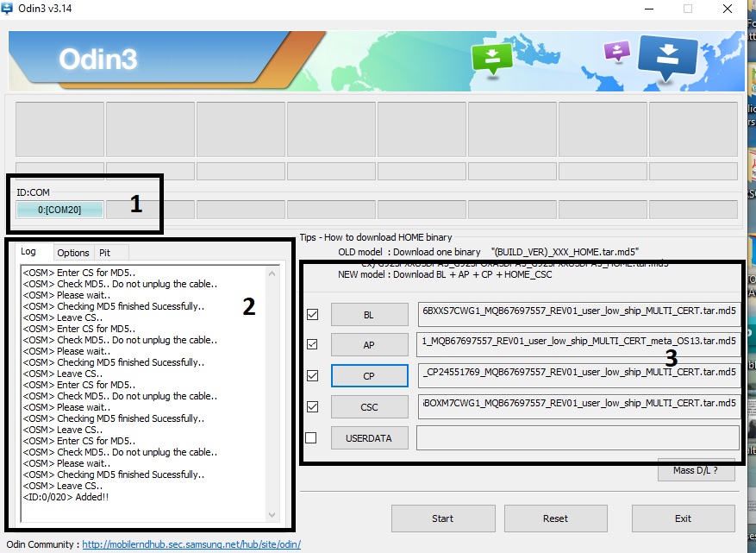Enable the USERDATA checkbox
The width and height of the screenshot is (756, 553).
pos(311,437)
